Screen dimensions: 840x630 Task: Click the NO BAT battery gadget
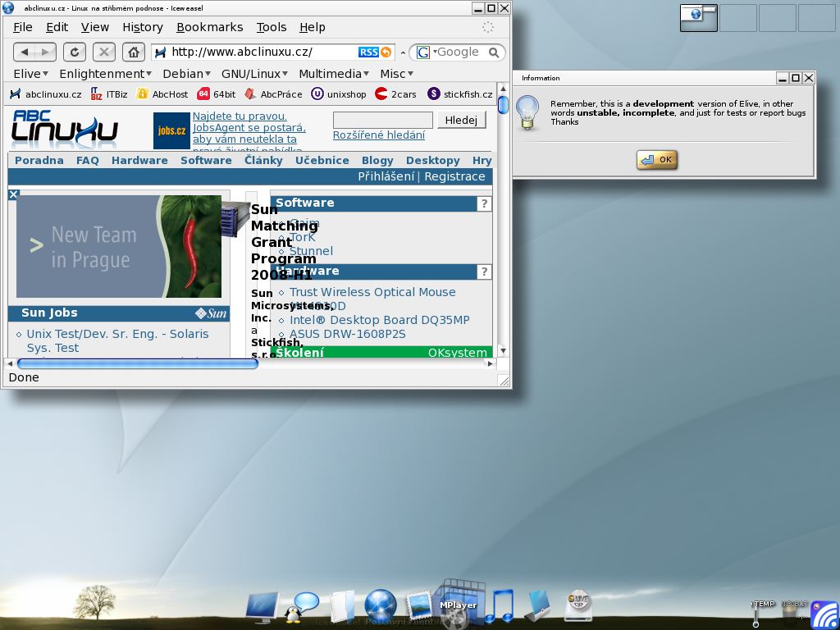pos(794,610)
